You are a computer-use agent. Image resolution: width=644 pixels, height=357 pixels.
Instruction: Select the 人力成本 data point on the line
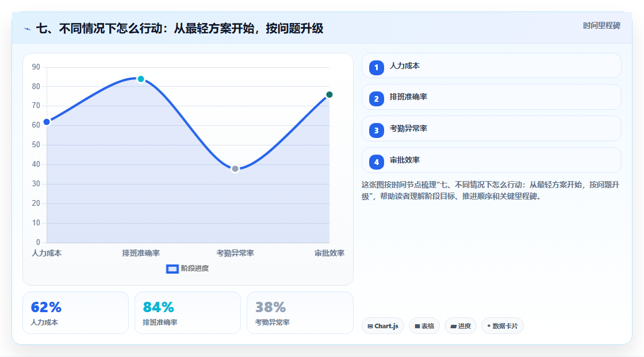pyautogui.click(x=47, y=122)
